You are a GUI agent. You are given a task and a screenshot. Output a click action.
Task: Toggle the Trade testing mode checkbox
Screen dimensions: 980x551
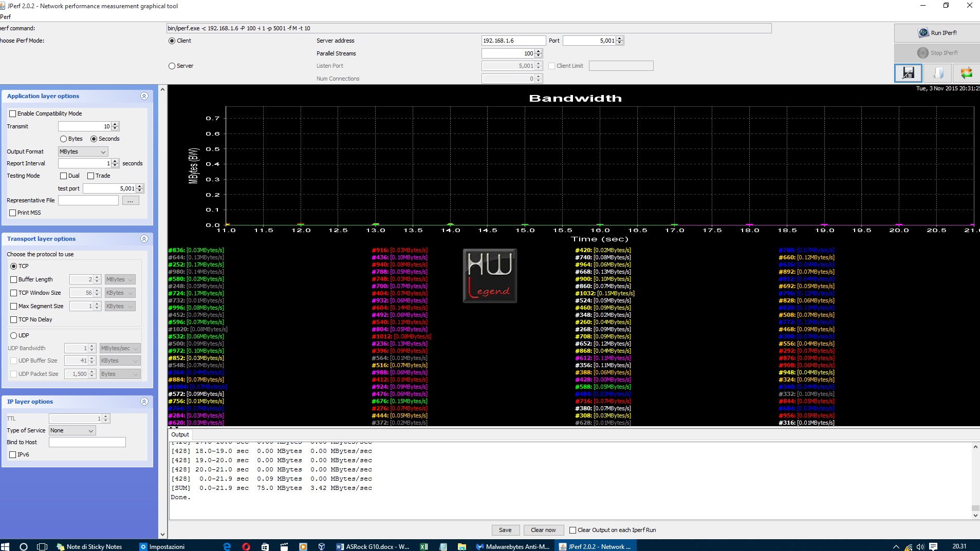(91, 176)
